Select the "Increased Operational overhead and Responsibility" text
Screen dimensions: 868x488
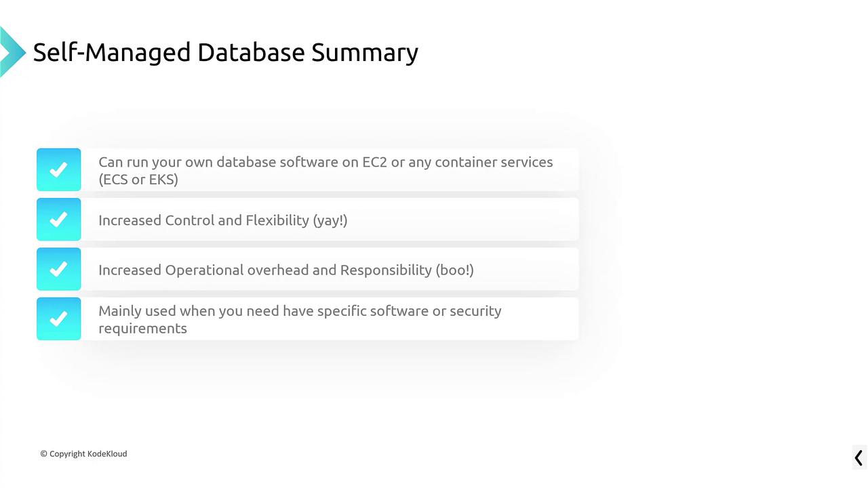(264, 270)
